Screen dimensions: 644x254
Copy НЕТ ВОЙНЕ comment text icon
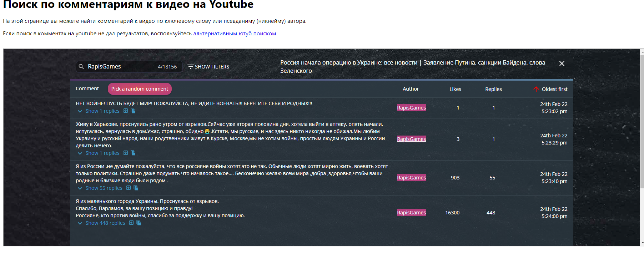[x=133, y=111]
